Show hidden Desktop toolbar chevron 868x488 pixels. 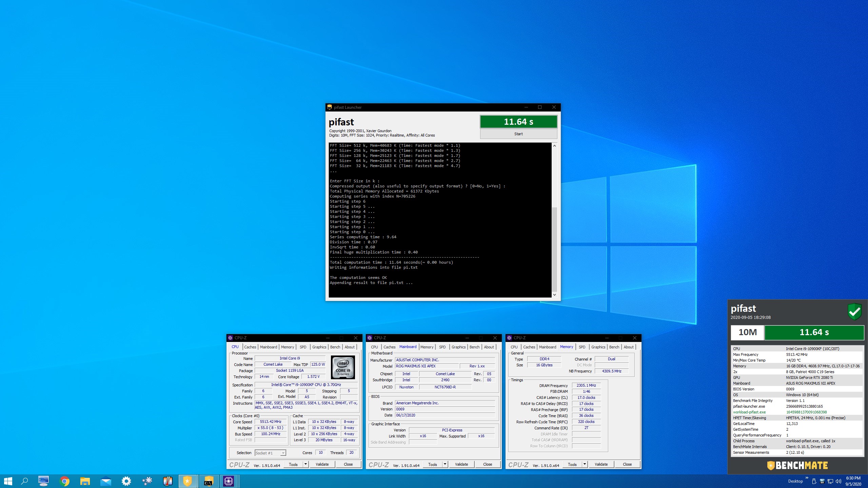[807, 478]
